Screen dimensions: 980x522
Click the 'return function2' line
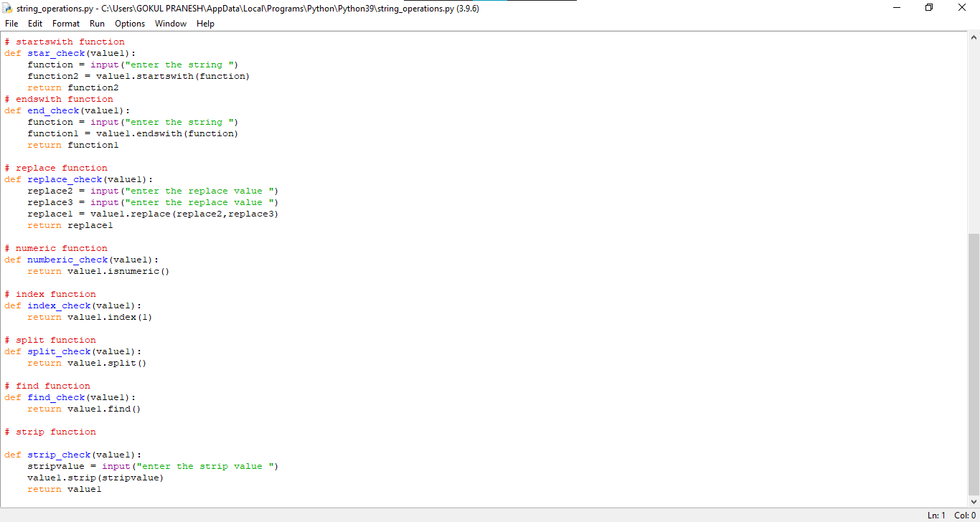(73, 87)
